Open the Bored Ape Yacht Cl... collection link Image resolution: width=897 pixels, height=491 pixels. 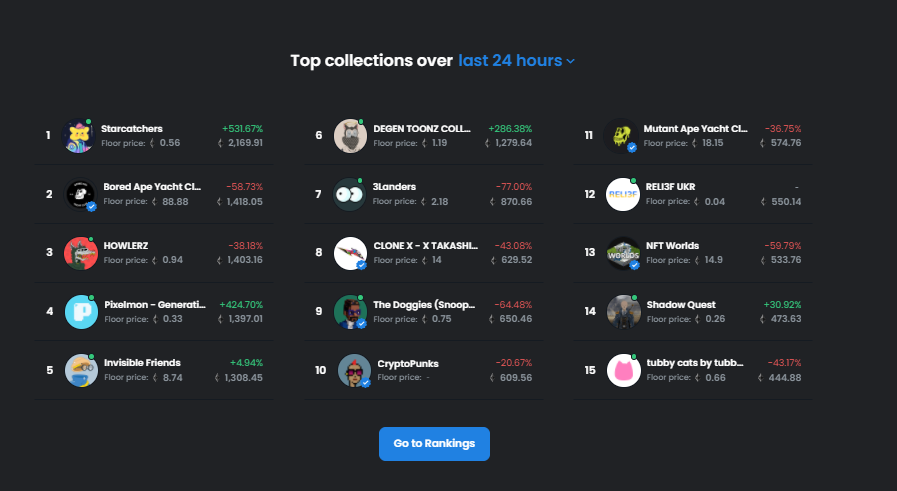(152, 187)
